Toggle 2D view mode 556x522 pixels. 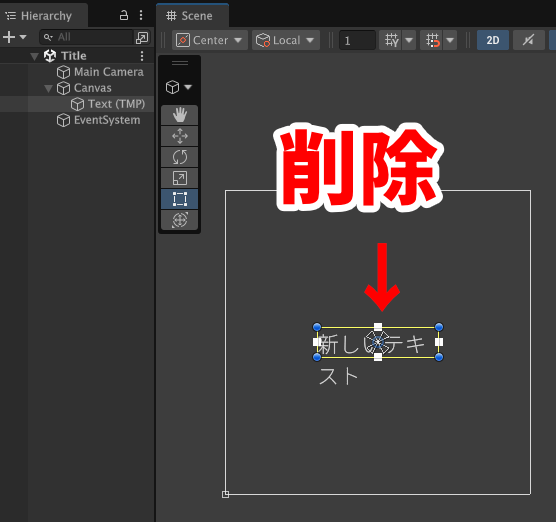pos(493,40)
